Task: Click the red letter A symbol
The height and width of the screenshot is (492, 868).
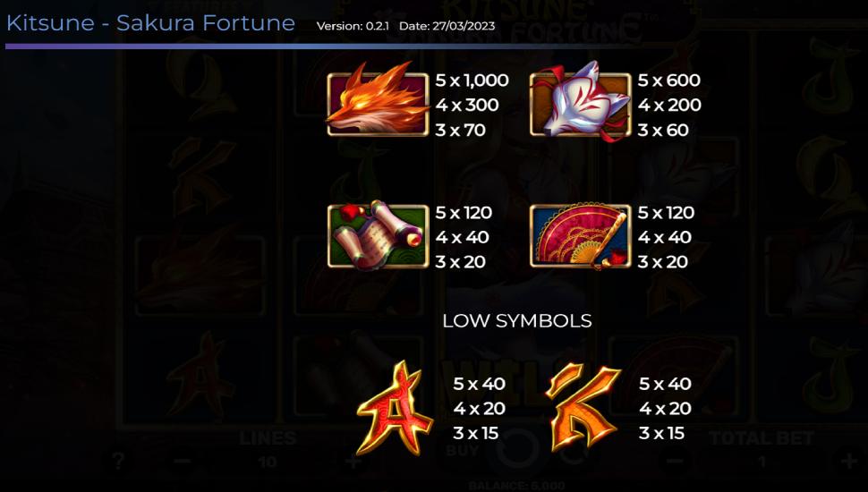Action: coord(395,409)
